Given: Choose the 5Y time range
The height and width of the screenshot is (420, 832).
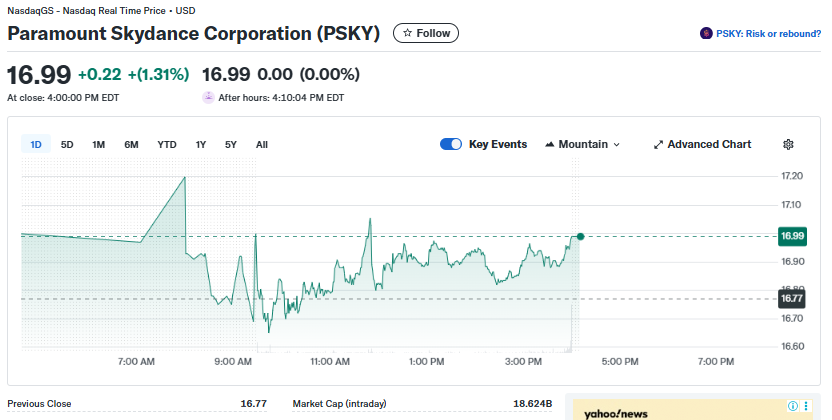Looking at the screenshot, I should 231,144.
